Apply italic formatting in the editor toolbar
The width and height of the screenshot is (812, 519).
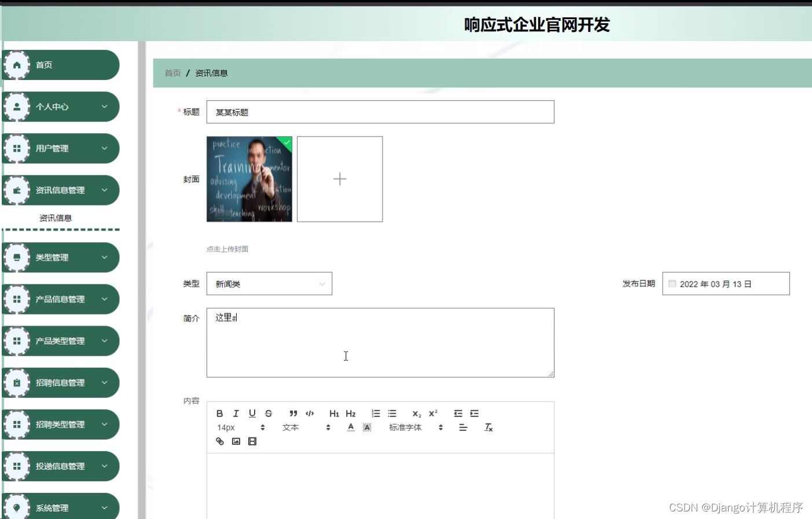tap(236, 413)
